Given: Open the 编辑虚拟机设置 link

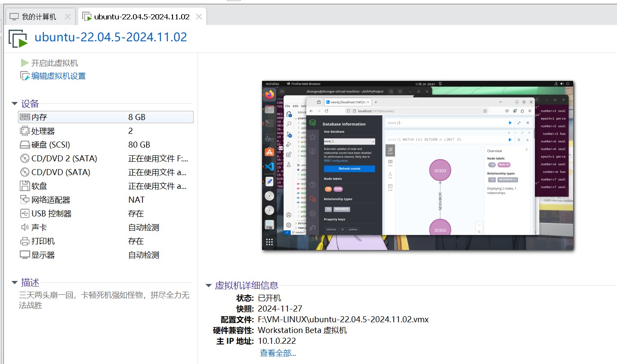Looking at the screenshot, I should (59, 76).
